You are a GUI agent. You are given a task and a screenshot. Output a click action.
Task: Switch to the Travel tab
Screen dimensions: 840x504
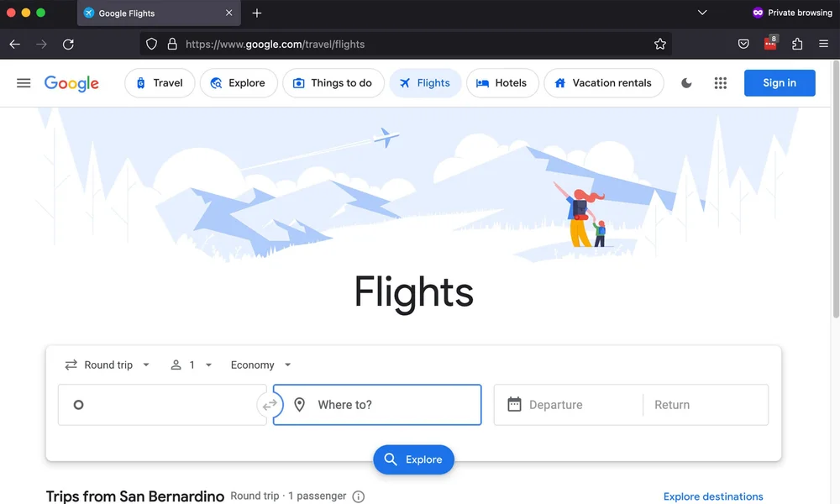(x=160, y=83)
